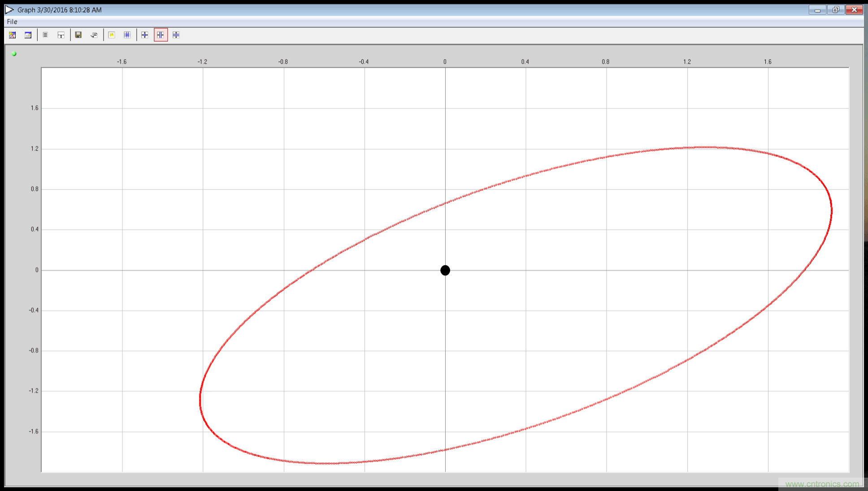Click the yellow starburst toolbar icon
868x491 pixels.
coord(112,35)
